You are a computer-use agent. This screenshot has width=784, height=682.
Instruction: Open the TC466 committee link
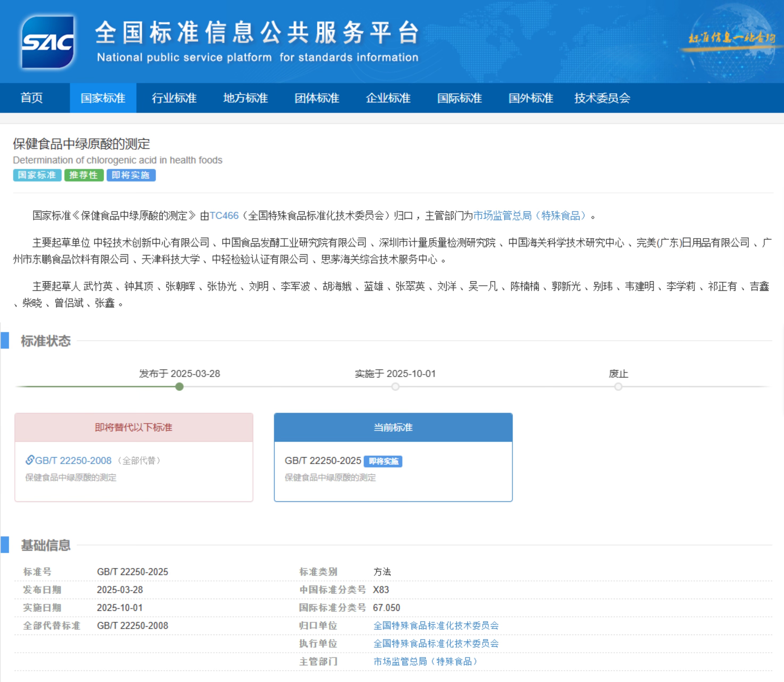(x=224, y=216)
